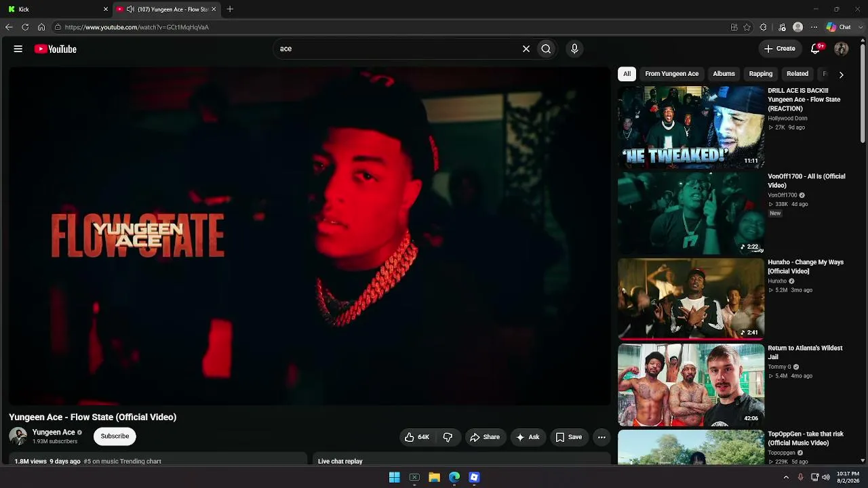Dislike the video with thumbs down
Viewport: 868px width, 488px height.
click(448, 437)
